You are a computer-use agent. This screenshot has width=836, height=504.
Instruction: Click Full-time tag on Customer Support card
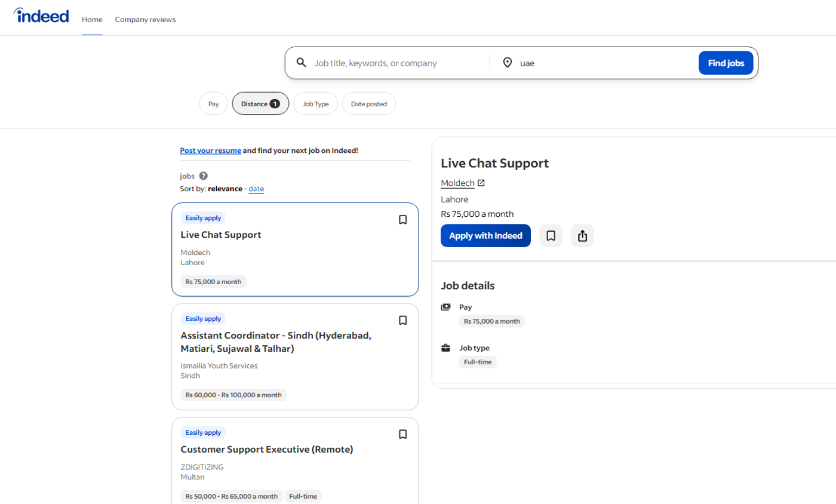click(303, 496)
